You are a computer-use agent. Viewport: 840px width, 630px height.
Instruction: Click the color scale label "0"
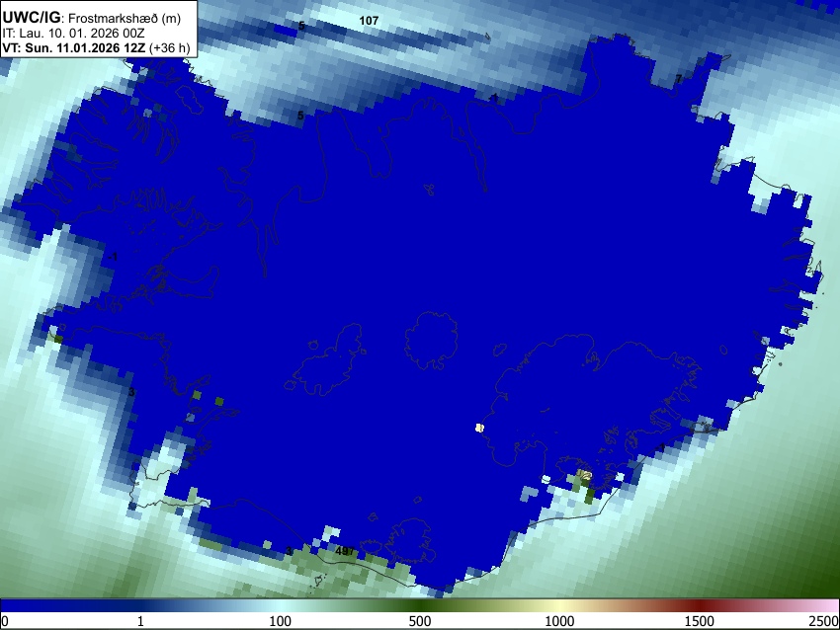coord(5,621)
